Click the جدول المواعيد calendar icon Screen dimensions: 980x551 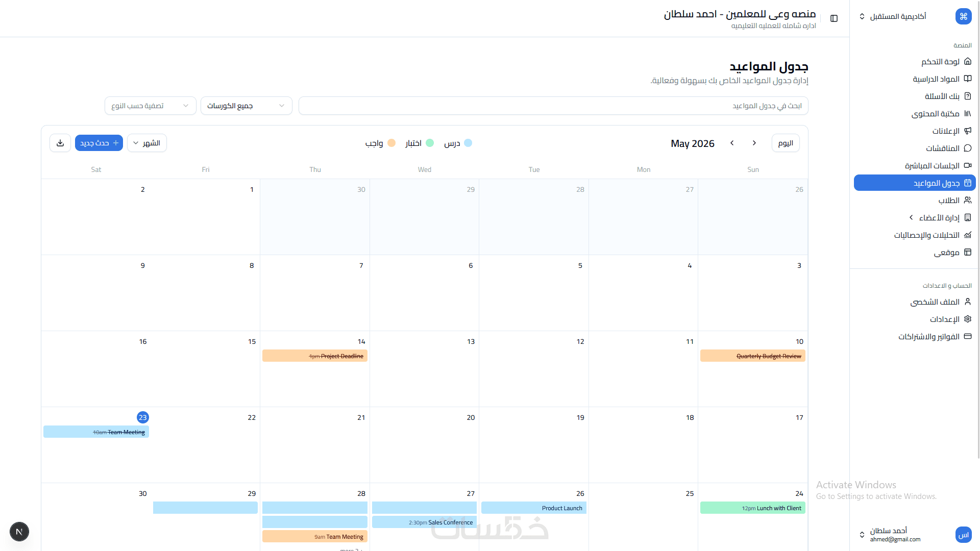[967, 183]
